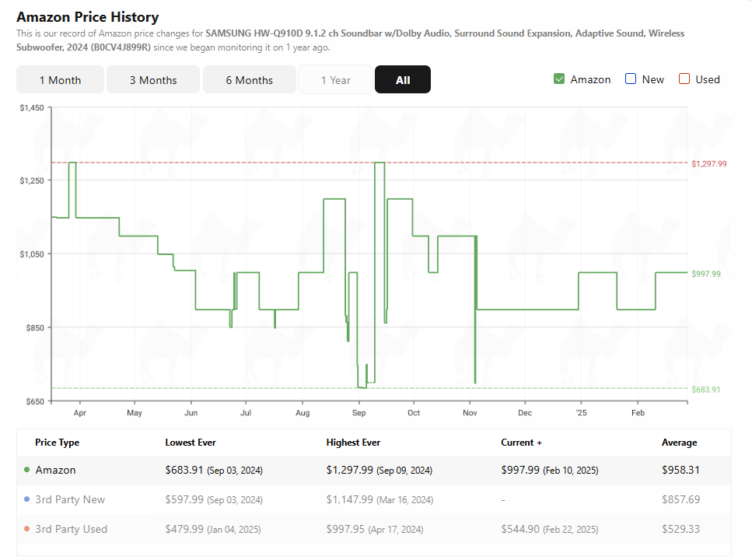Click the Average column header

click(x=680, y=443)
